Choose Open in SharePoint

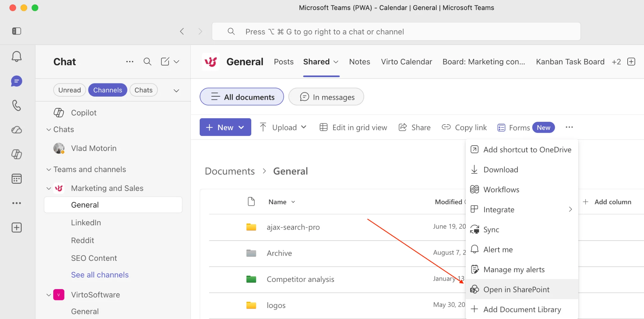[522, 289]
